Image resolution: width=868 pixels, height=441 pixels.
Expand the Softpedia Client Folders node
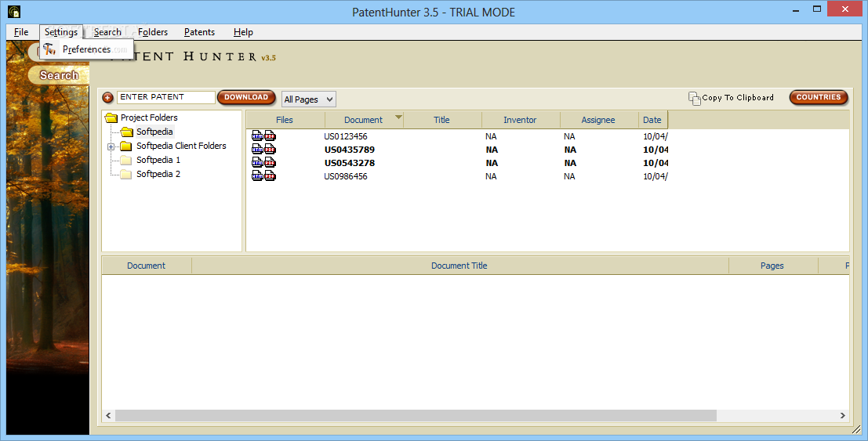pyautogui.click(x=111, y=146)
